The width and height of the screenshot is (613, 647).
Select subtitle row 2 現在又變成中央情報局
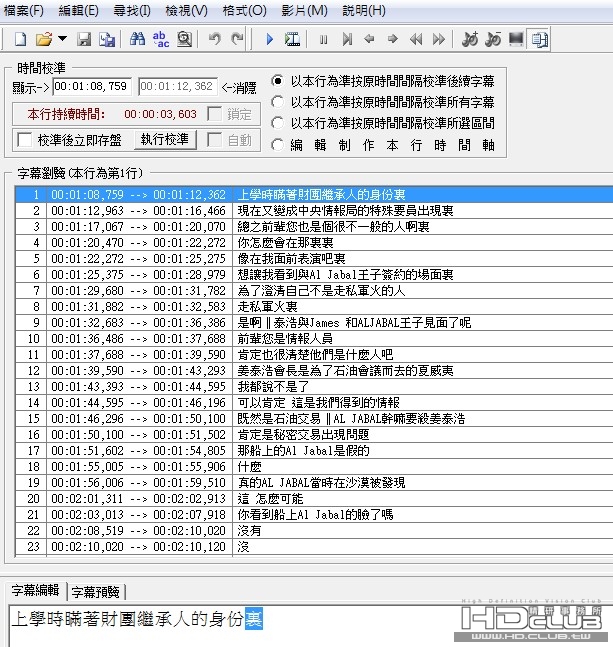314,210
